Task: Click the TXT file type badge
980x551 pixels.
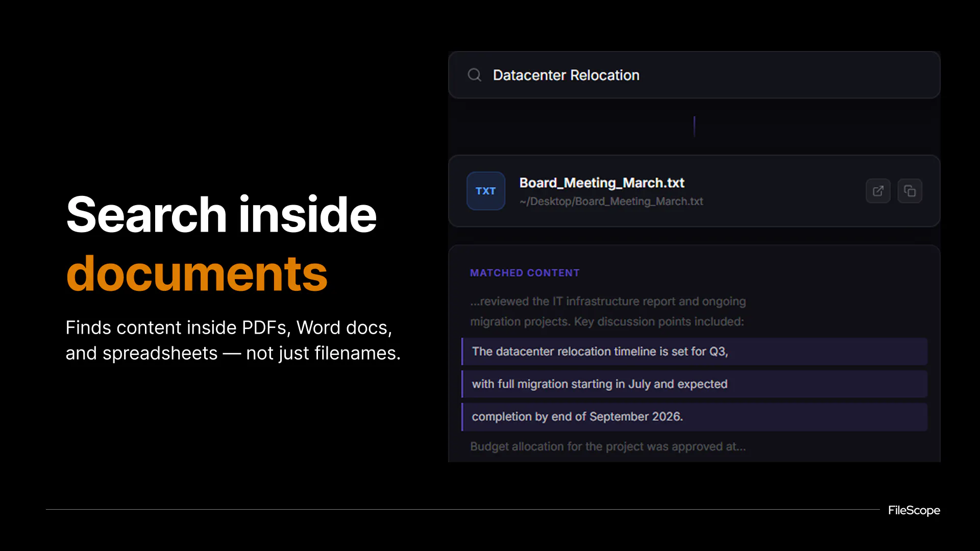Action: [x=486, y=191]
